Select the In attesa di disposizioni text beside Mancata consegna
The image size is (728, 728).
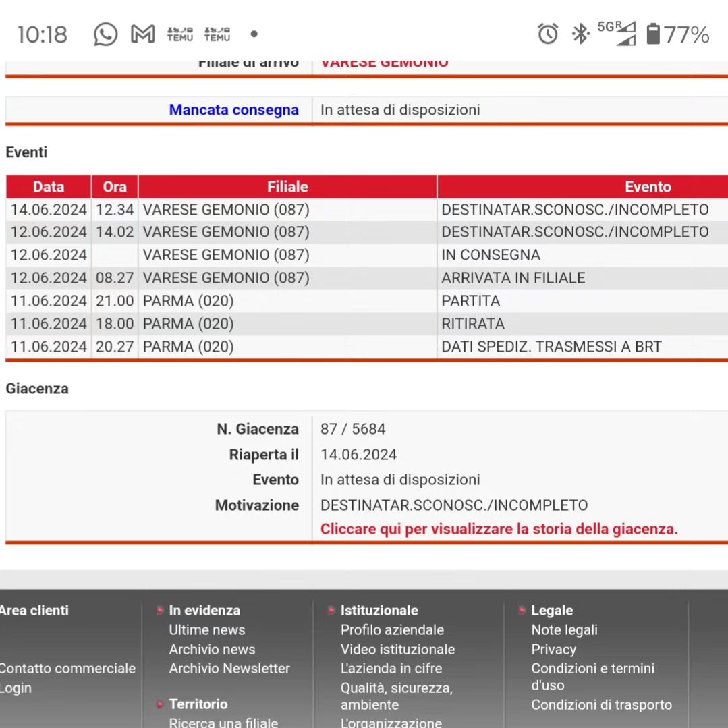pos(400,110)
